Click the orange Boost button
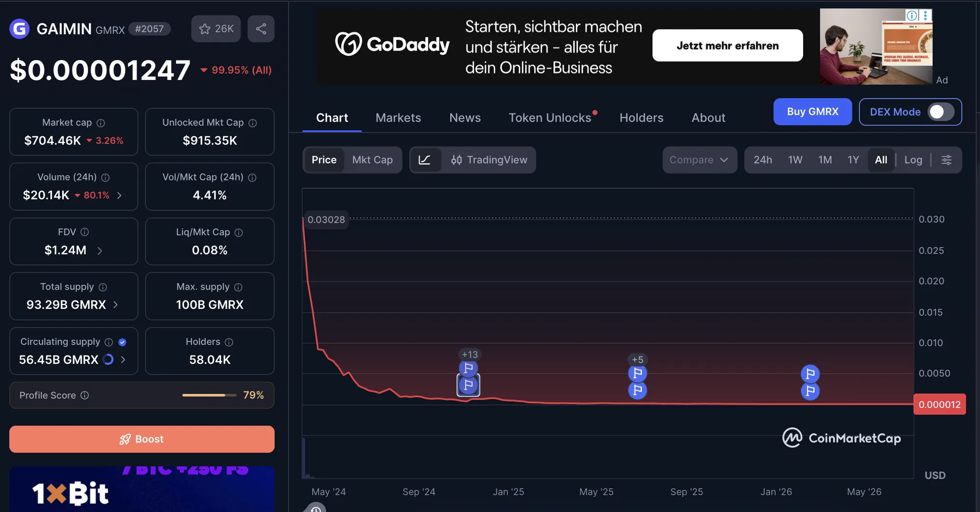Screen dimensions: 980x512 [x=142, y=439]
